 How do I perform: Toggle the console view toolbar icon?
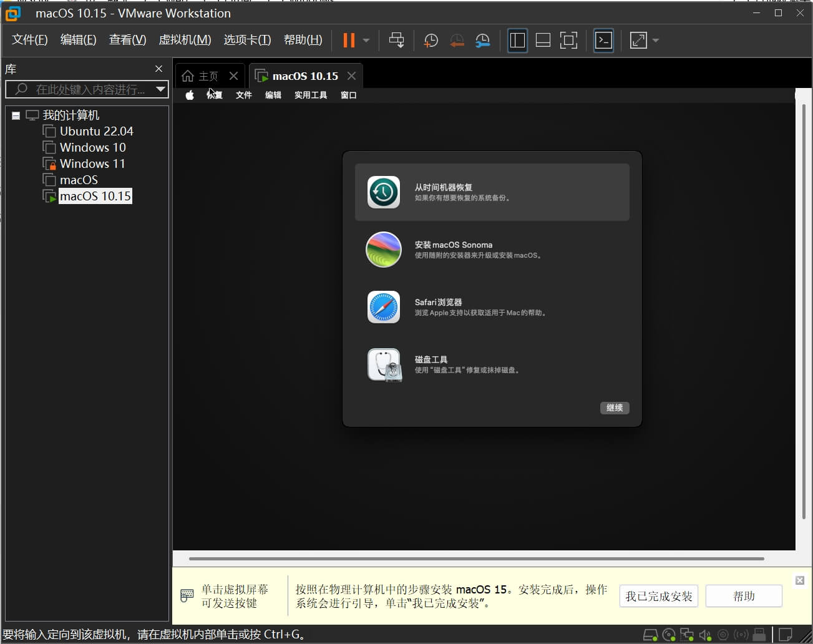(x=603, y=41)
